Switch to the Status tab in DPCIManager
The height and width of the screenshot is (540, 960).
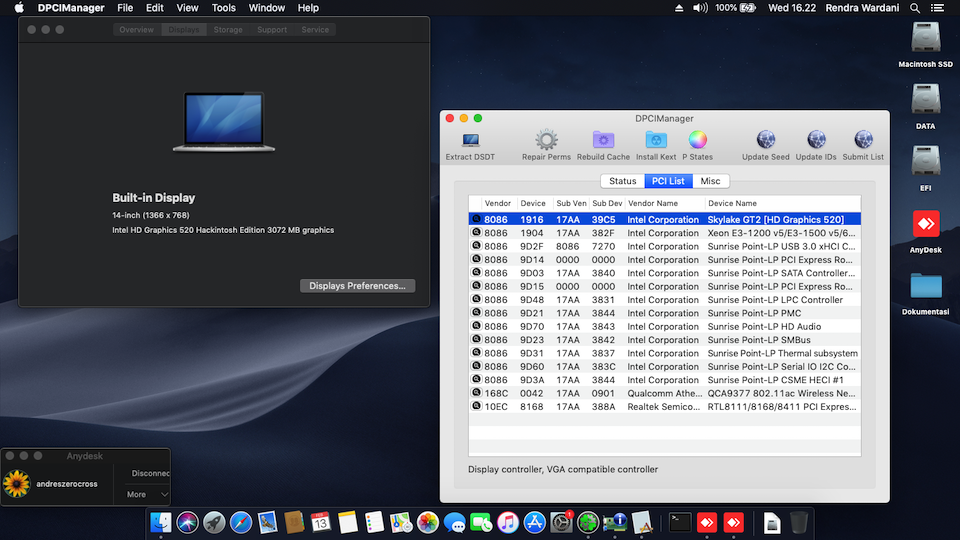point(623,181)
